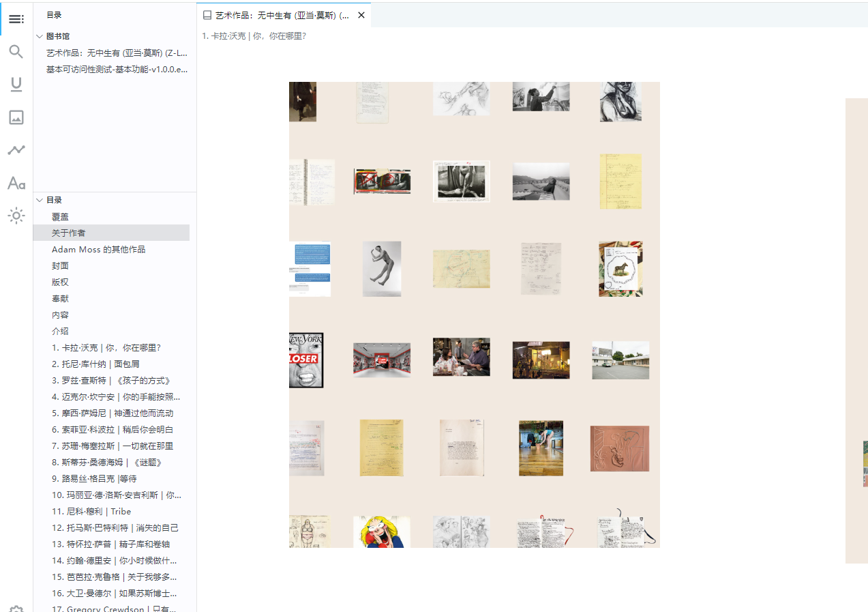Collapse the 目录 tree section
The width and height of the screenshot is (868, 612).
[x=40, y=200]
